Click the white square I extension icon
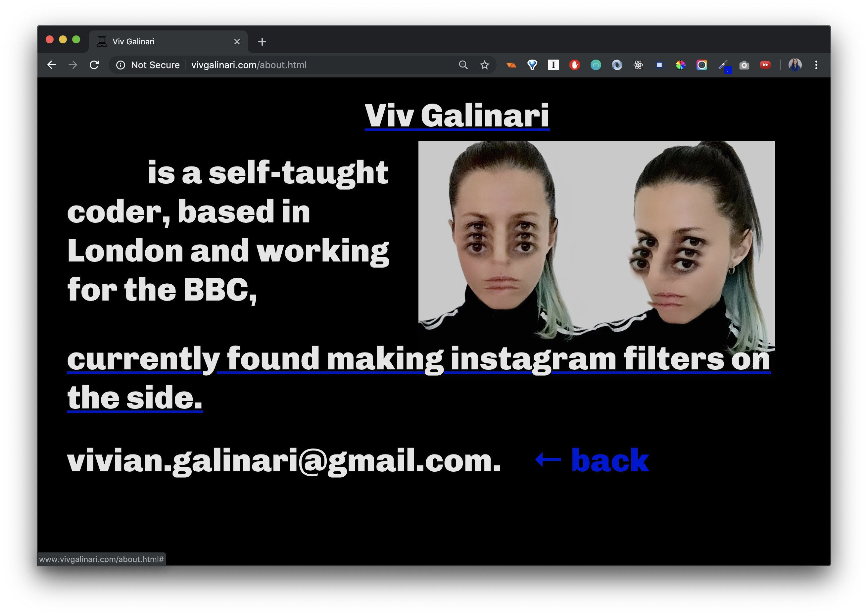The height and width of the screenshot is (615, 868). click(553, 65)
